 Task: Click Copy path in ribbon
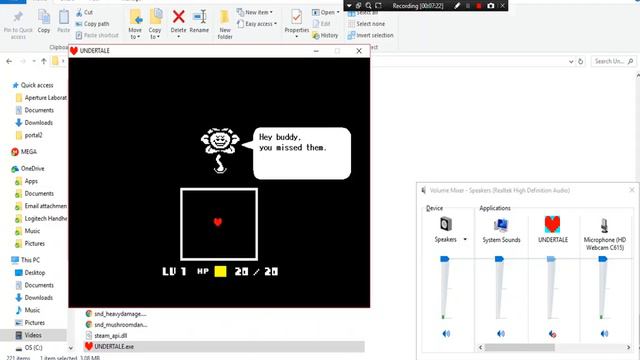[x=92, y=24]
